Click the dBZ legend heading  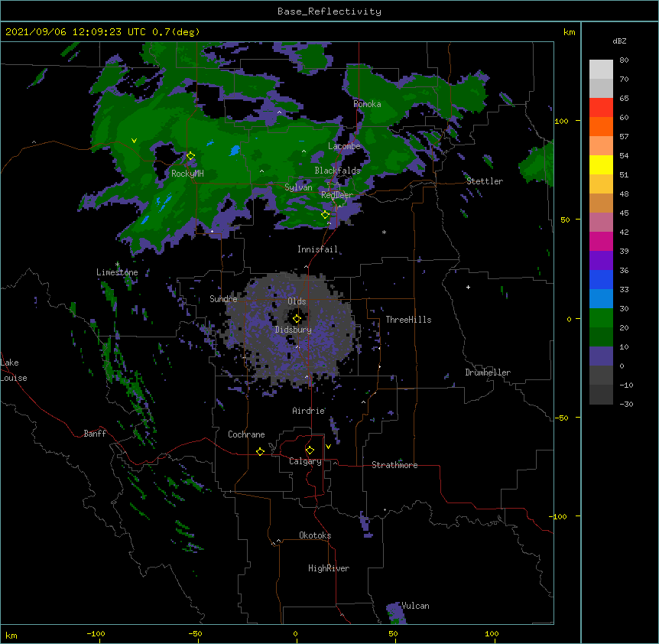pos(619,41)
